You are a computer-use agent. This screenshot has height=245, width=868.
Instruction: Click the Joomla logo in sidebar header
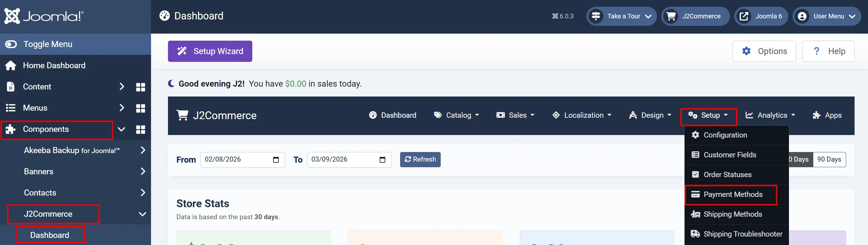click(x=44, y=16)
